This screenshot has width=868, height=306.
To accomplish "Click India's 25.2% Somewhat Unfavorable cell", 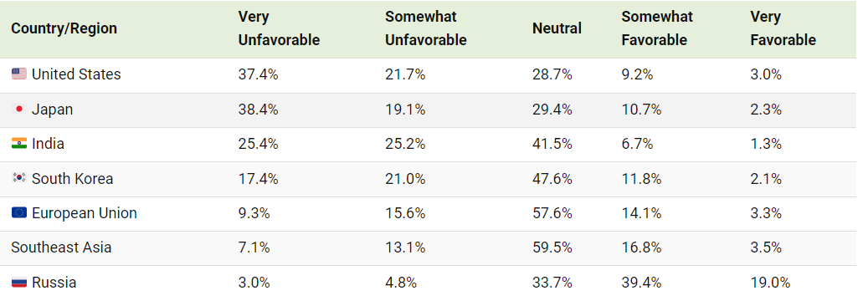I will (405, 144).
